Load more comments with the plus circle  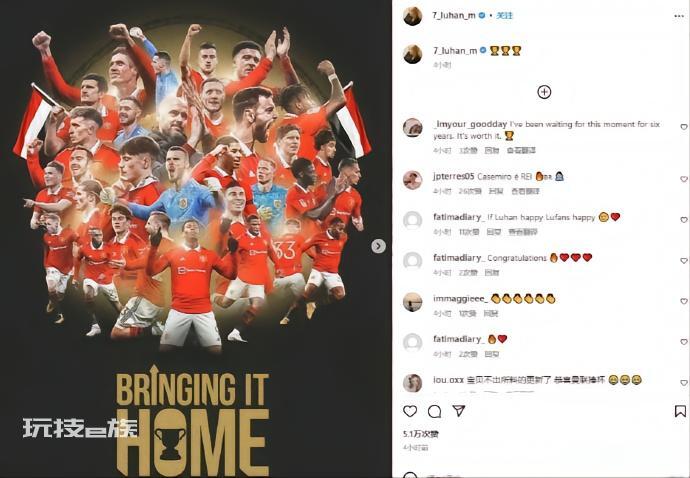[x=544, y=92]
